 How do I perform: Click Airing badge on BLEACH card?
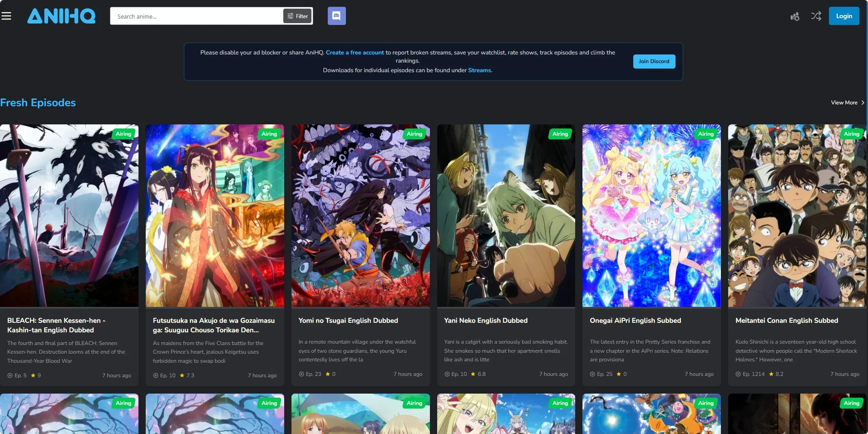pos(123,134)
